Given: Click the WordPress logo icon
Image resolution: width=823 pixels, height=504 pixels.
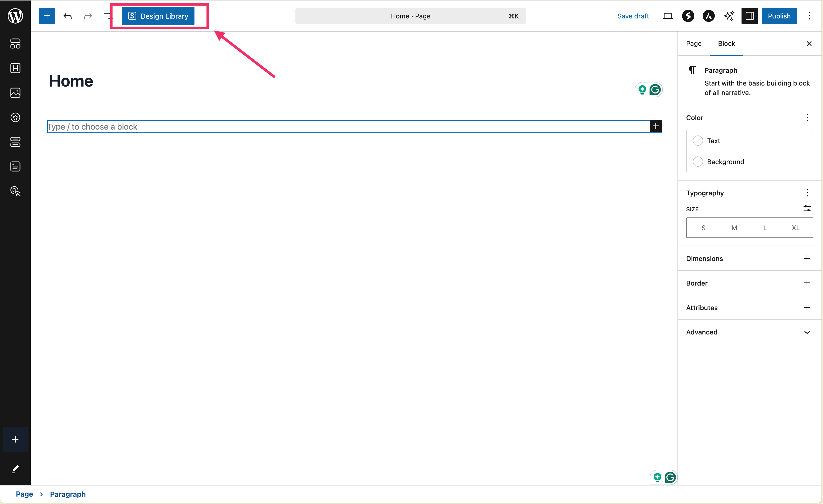Looking at the screenshot, I should (x=15, y=16).
